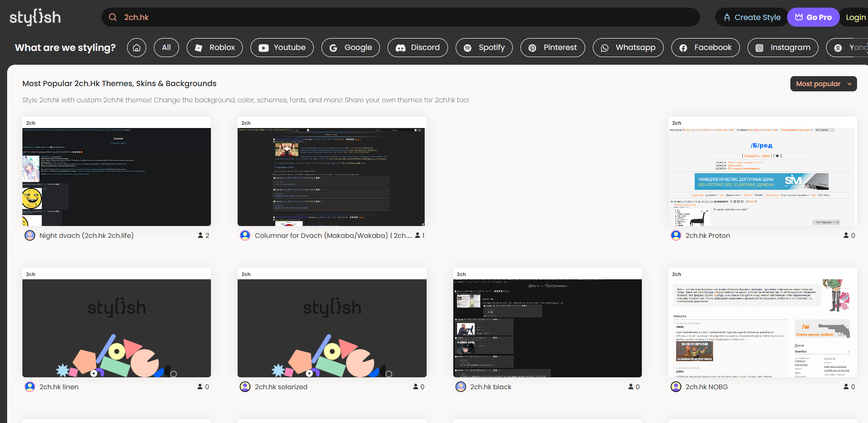
Task: Click the user count icon for 2ch.hk linen
Action: click(200, 387)
